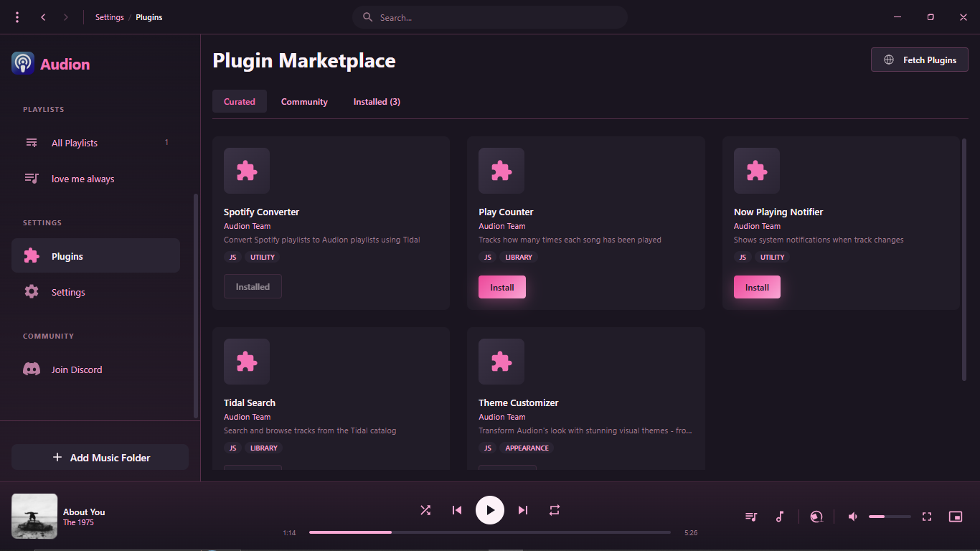Click the Join Discord link
The height and width of the screenshot is (551, 980).
click(x=95, y=369)
